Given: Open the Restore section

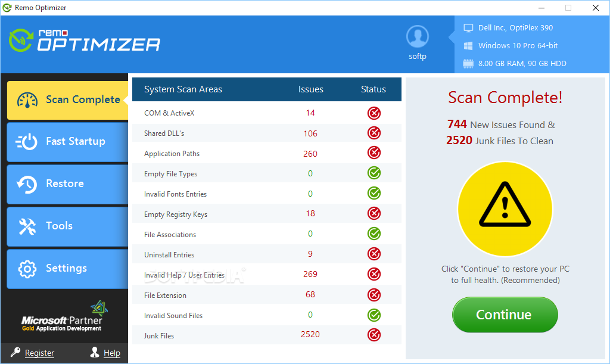Looking at the screenshot, I should 67,184.
